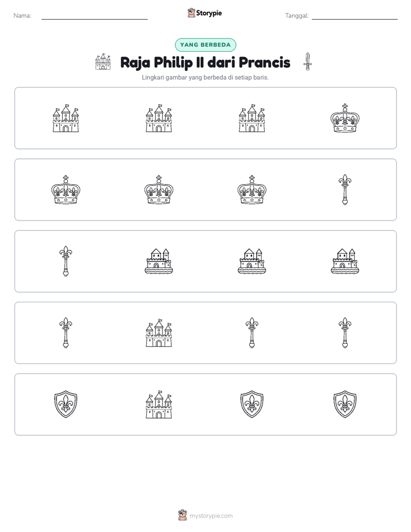Screen dimensions: 411x532
Task: Click the Raja Philip II title heading
Action: [x=205, y=62]
